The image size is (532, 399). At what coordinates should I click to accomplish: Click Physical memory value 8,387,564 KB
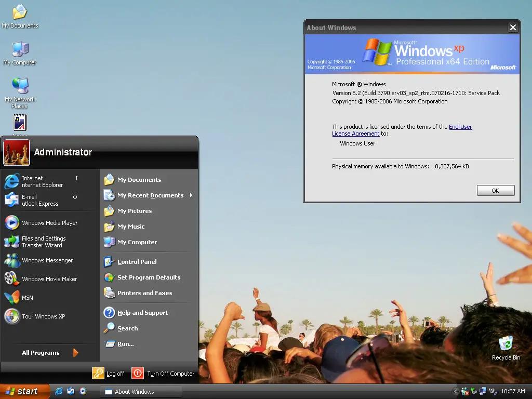pyautogui.click(x=452, y=166)
